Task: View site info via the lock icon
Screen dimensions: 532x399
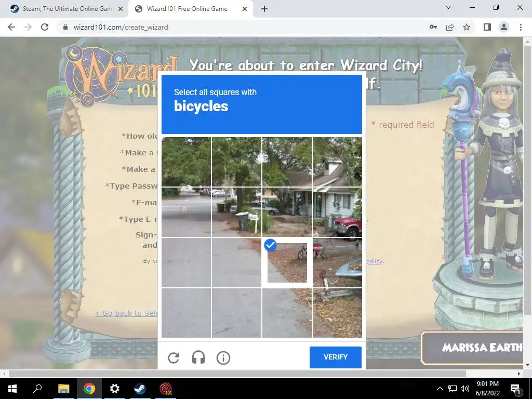Action: click(x=66, y=27)
